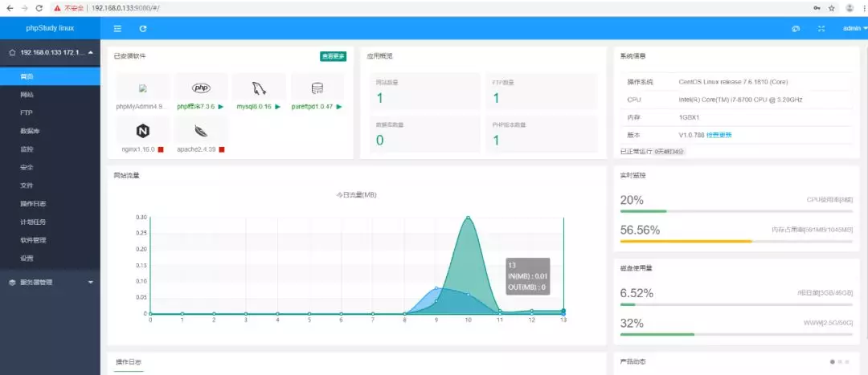The height and width of the screenshot is (375, 868).
Task: Enter fullscreen using the expand icon
Action: click(821, 28)
